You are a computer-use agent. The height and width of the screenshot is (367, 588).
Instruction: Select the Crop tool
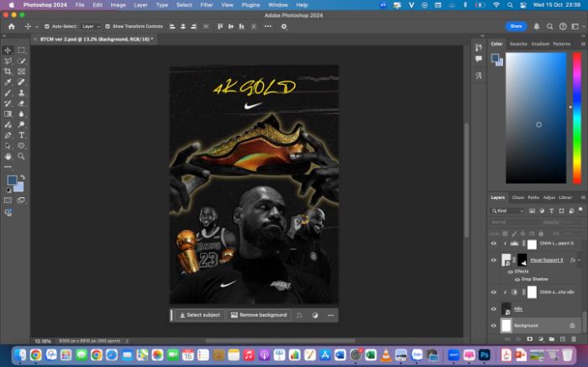click(8, 71)
